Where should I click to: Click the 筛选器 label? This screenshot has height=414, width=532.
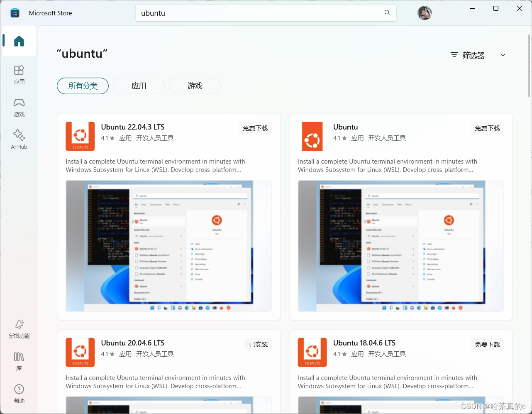pyautogui.click(x=473, y=55)
